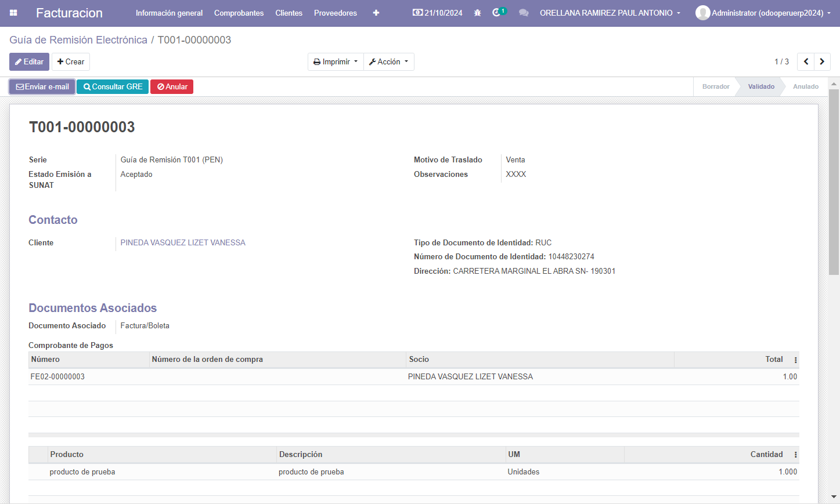Click the red Anular button
The image size is (840, 504).
point(172,86)
